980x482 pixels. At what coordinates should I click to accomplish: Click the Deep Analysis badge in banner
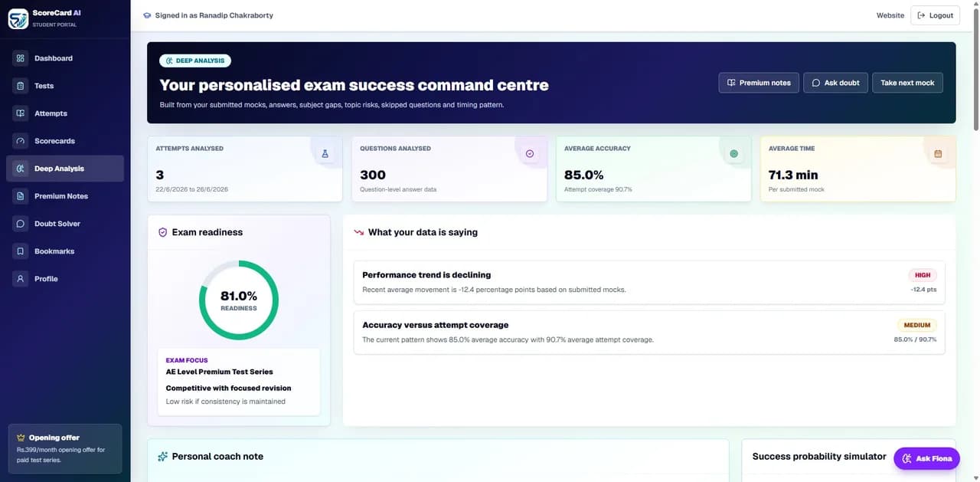point(195,61)
